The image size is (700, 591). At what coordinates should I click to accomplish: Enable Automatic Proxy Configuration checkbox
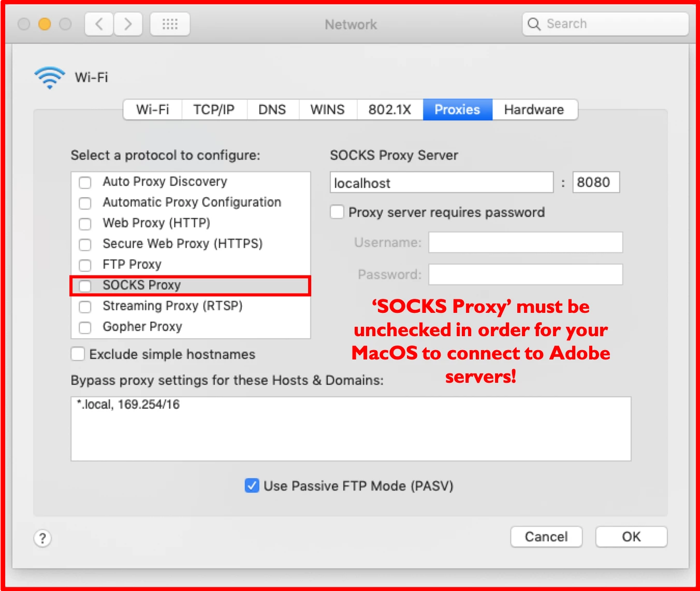(85, 203)
